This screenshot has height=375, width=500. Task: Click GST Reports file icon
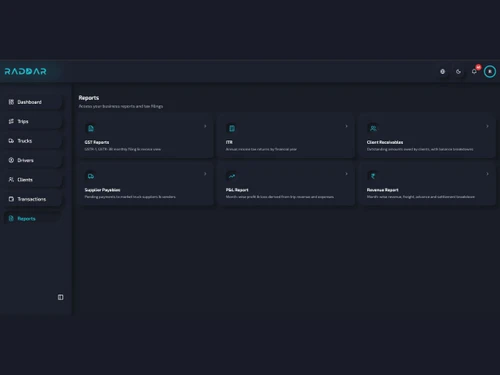click(x=91, y=128)
